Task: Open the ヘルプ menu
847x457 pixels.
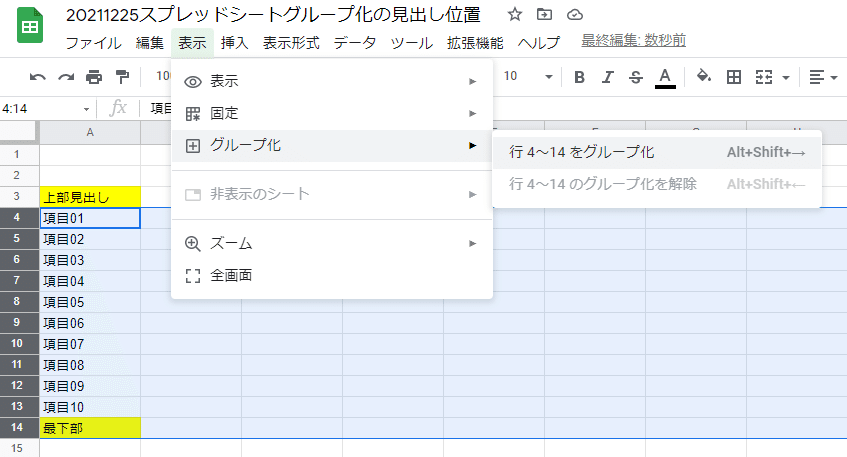Action: (x=539, y=43)
